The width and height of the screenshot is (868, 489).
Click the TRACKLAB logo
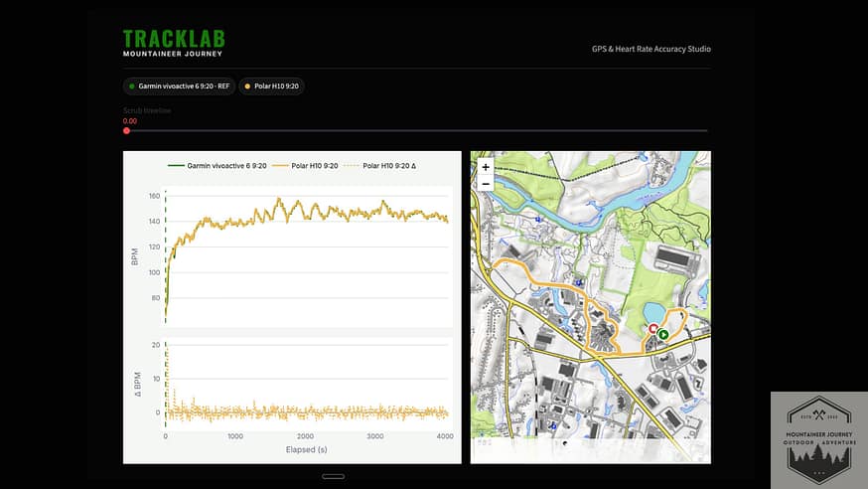[x=174, y=40]
